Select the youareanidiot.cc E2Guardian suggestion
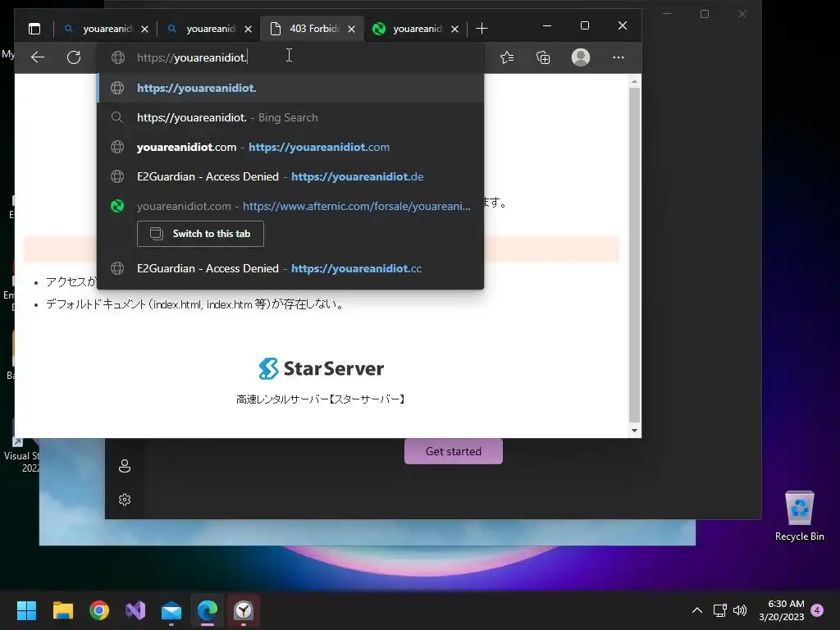 point(291,268)
